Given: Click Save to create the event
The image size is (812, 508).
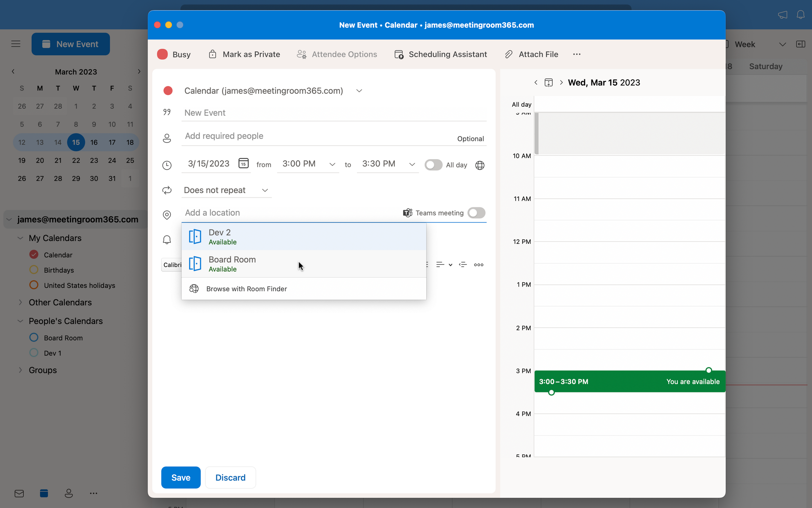Looking at the screenshot, I should point(181,478).
